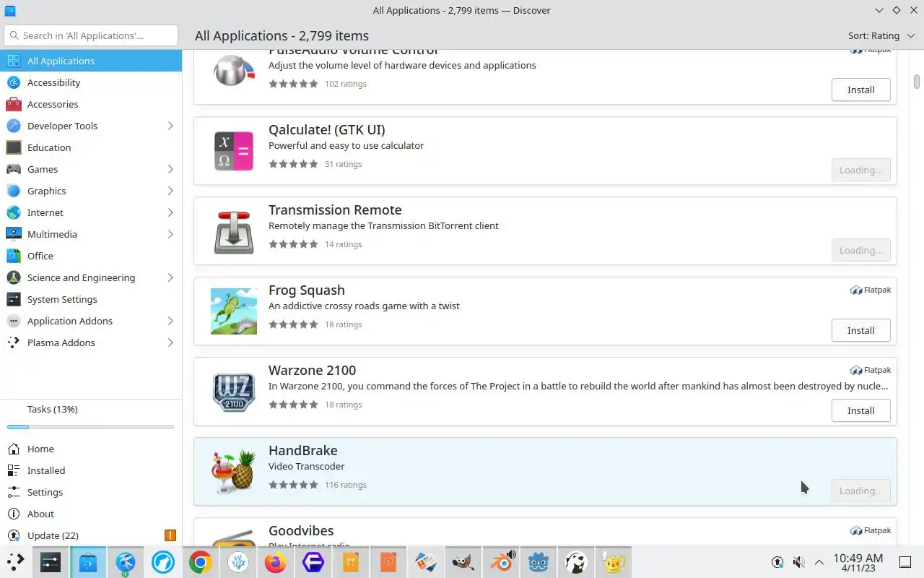This screenshot has width=924, height=578.
Task: Expand the Application Addons arrow
Action: coord(170,321)
